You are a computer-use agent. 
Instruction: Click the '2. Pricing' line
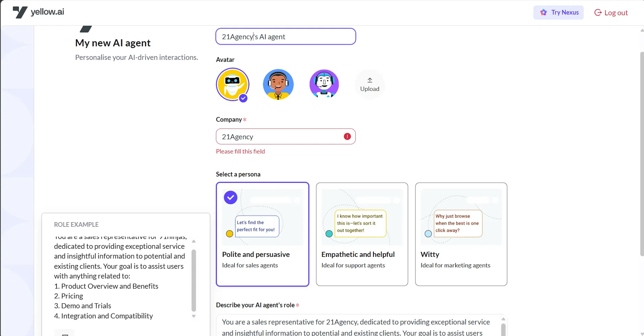pos(68,296)
